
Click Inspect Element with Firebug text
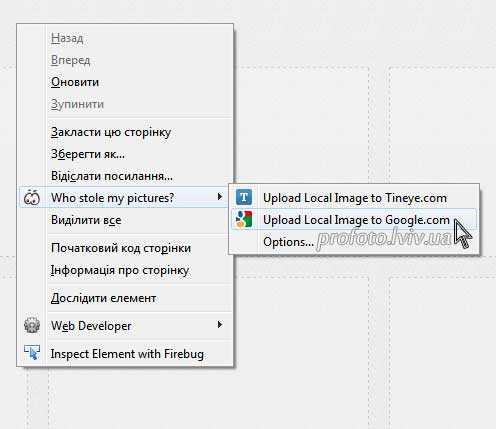pos(127,354)
